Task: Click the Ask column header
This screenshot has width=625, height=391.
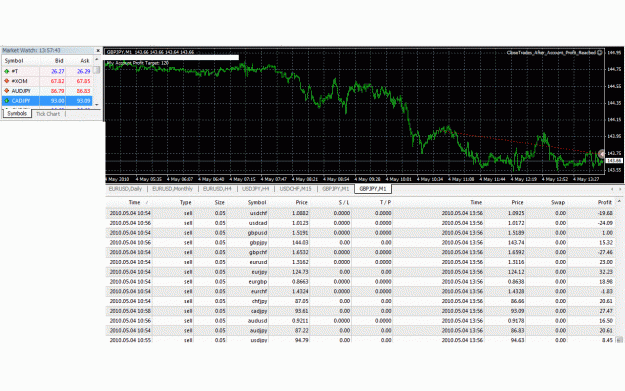Action: point(85,61)
